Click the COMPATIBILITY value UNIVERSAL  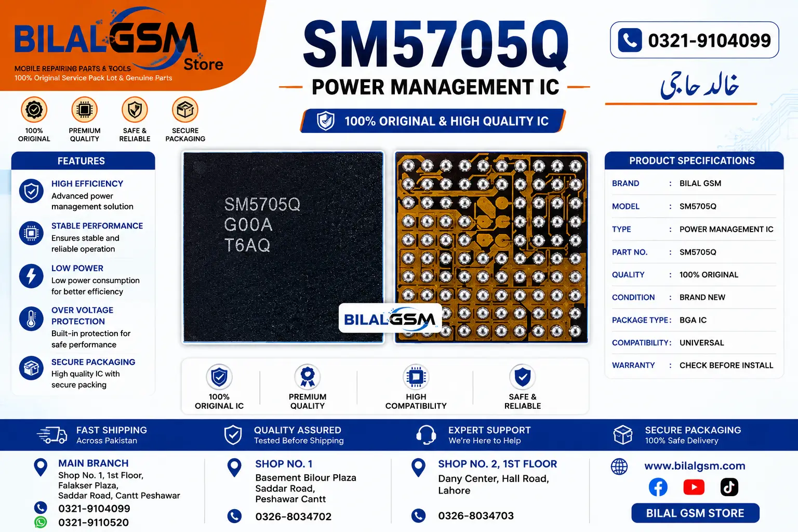[x=702, y=343]
